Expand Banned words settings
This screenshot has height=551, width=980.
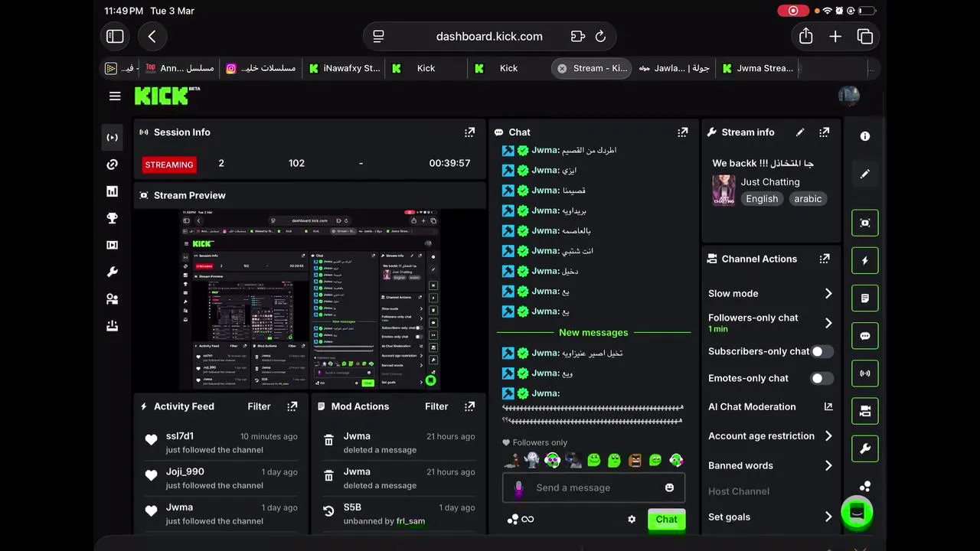(x=828, y=465)
